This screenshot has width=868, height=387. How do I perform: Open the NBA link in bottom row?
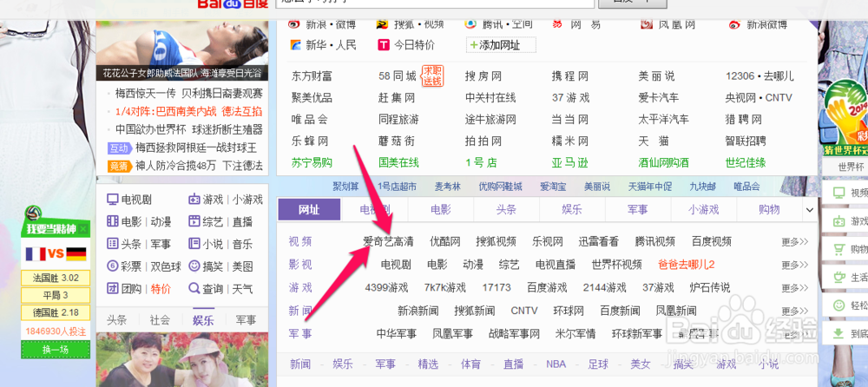pyautogui.click(x=556, y=364)
